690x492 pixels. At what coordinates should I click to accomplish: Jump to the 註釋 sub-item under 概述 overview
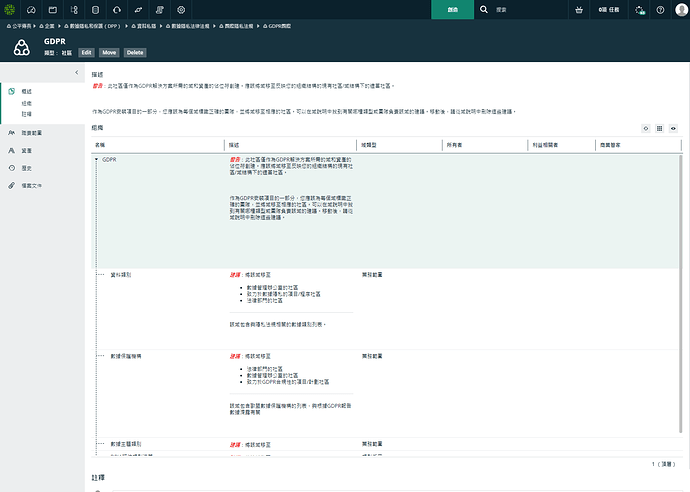(x=26, y=114)
